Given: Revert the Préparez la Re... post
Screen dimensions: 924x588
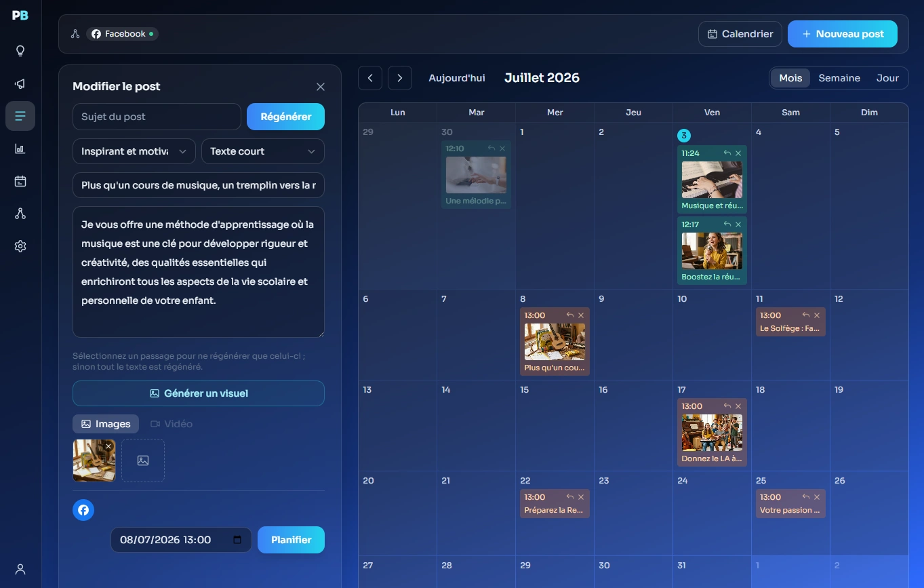Looking at the screenshot, I should click(570, 497).
